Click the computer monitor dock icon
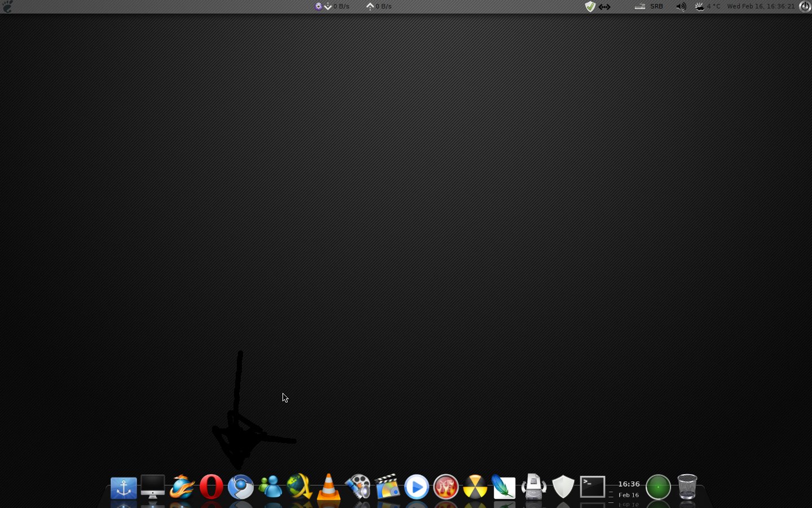This screenshot has width=812, height=508. tap(153, 487)
